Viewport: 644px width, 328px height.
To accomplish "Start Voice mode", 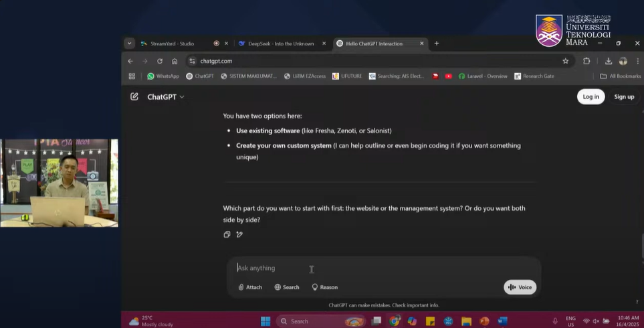I will pyautogui.click(x=520, y=287).
